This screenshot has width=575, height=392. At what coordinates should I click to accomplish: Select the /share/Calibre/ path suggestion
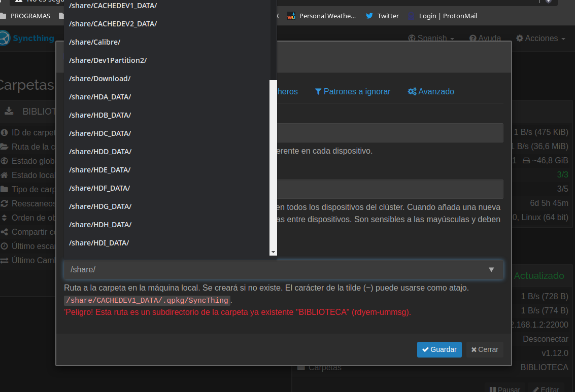click(95, 42)
